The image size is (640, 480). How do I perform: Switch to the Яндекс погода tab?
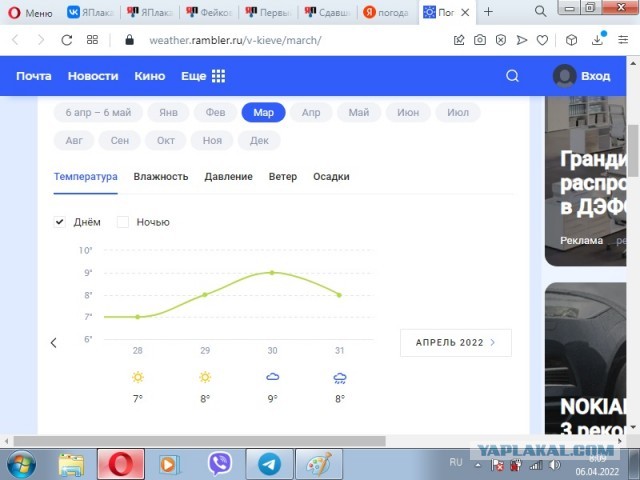(x=386, y=12)
